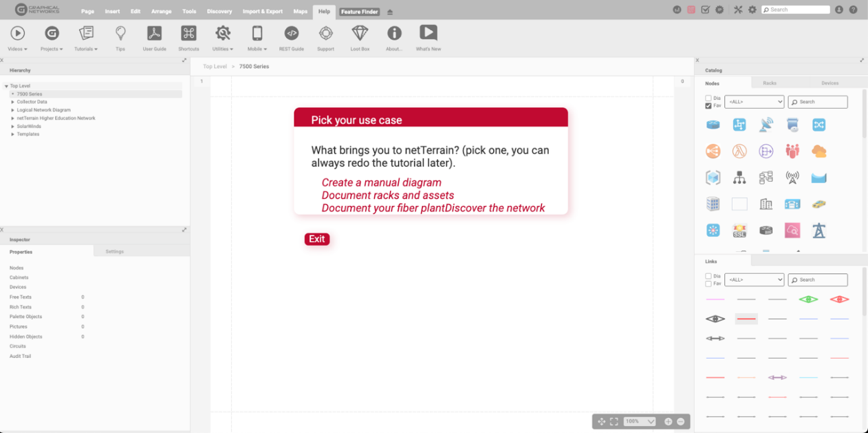Uncheck the Fav checkbox in Nodes catalog
The width and height of the screenshot is (868, 433).
pyautogui.click(x=708, y=106)
